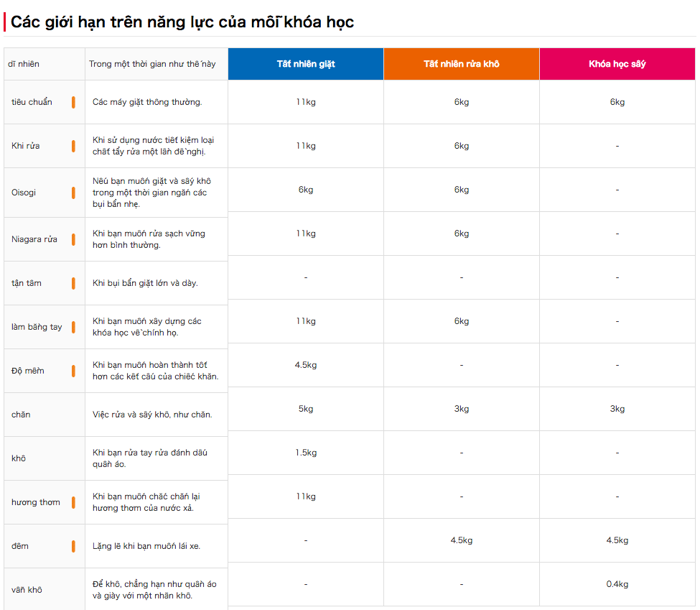
Task: Click the 0.4kg capacity cell
Action: 617,584
